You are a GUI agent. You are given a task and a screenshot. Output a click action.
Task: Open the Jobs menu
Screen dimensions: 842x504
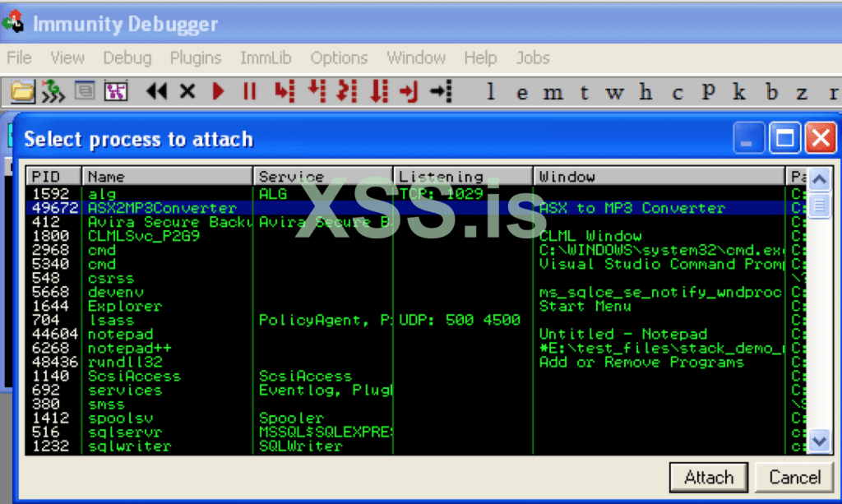[x=533, y=58]
